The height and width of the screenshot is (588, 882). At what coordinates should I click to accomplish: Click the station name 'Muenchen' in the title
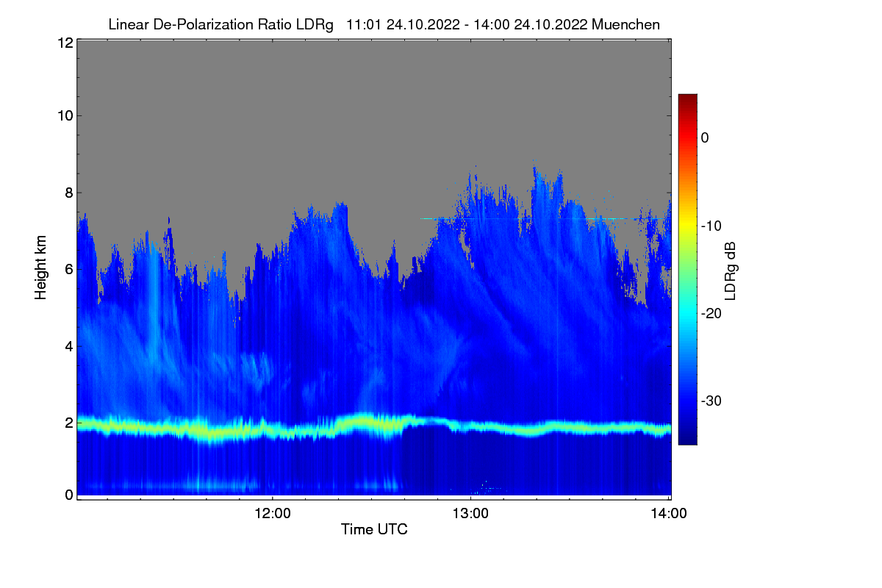click(x=625, y=24)
